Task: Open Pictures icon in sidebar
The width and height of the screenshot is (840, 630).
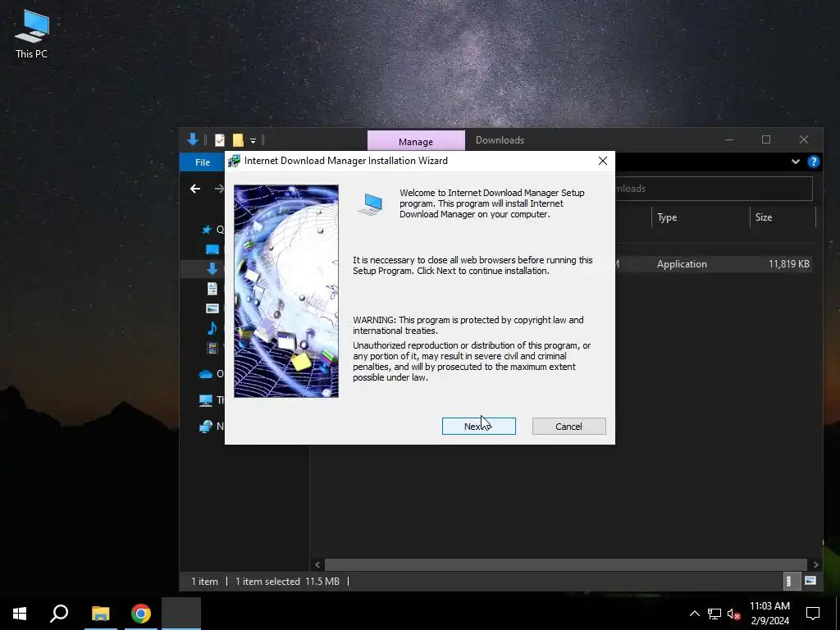Action: click(x=212, y=308)
